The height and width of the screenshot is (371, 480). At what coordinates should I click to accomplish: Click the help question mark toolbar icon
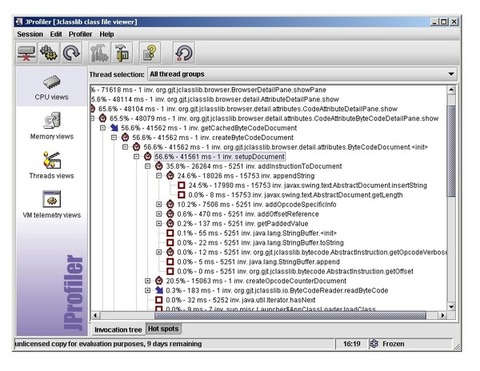[150, 53]
